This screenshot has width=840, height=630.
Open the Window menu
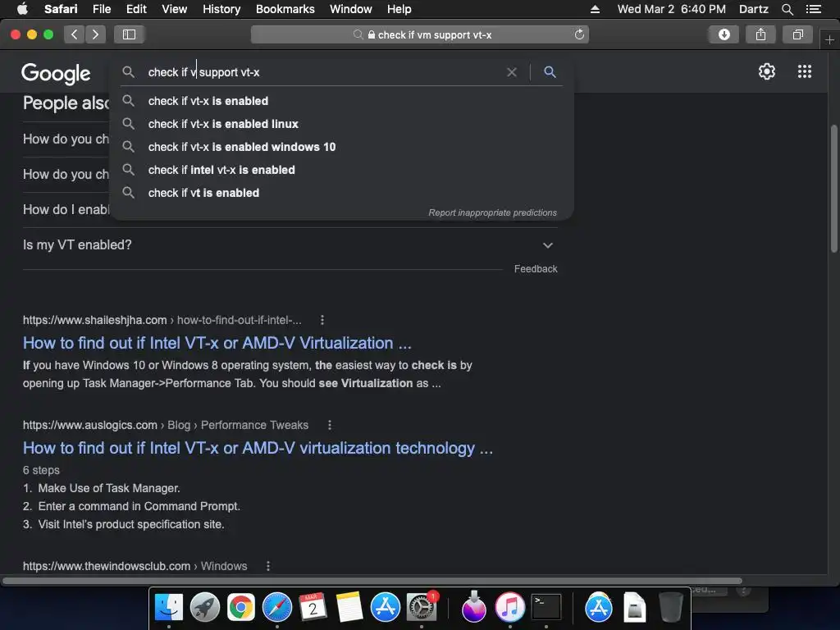350,9
